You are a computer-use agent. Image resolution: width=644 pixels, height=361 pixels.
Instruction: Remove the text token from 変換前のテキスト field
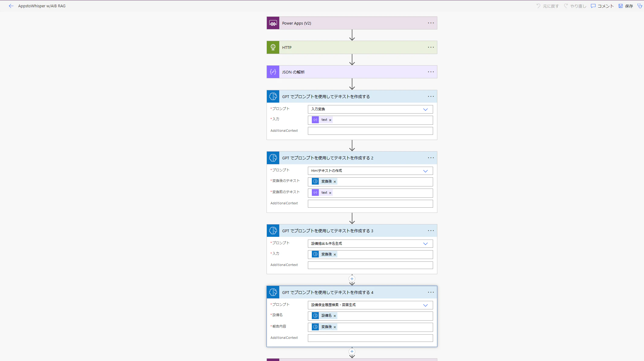(330, 193)
